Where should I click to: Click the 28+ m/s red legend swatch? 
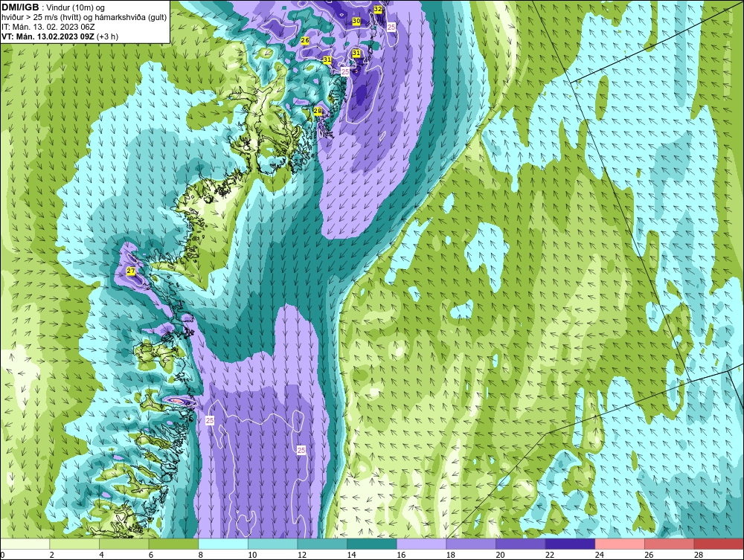click(x=719, y=544)
